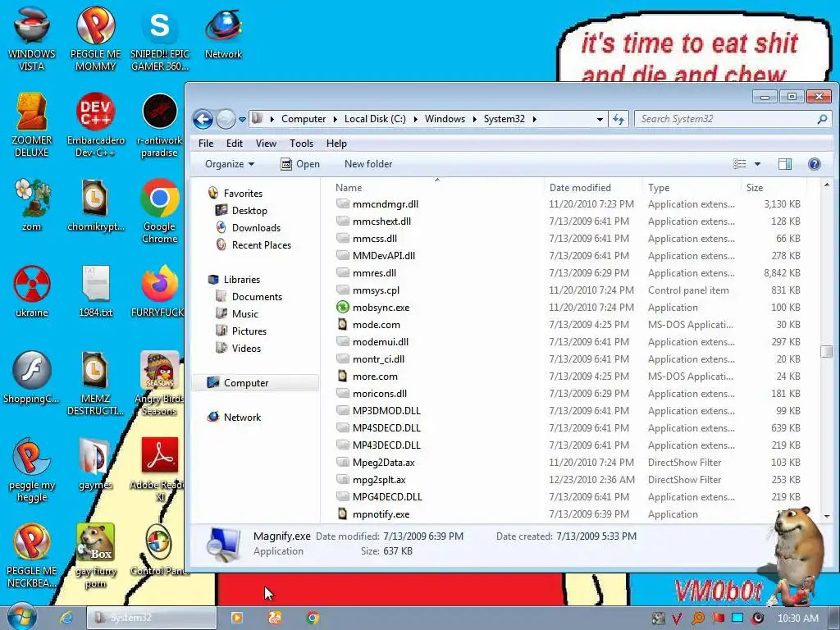Open the Tools menu
Viewport: 840px width, 630px height.
point(302,144)
